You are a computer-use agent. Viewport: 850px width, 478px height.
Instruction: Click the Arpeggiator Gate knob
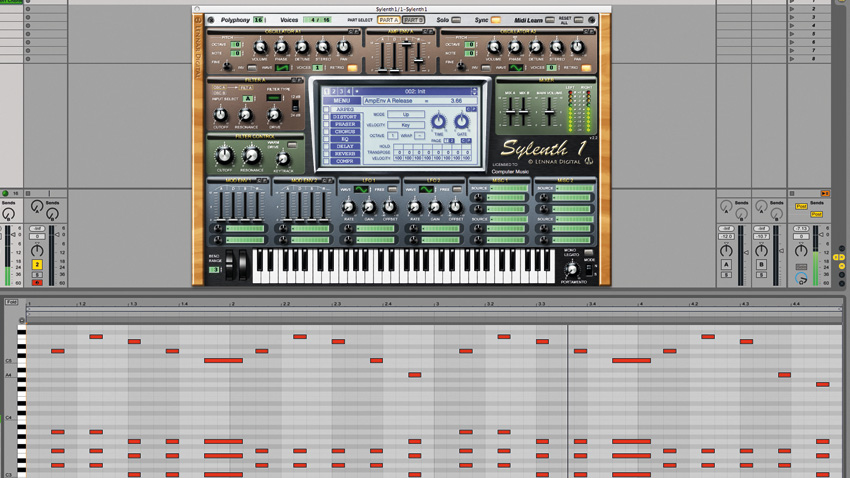point(461,122)
